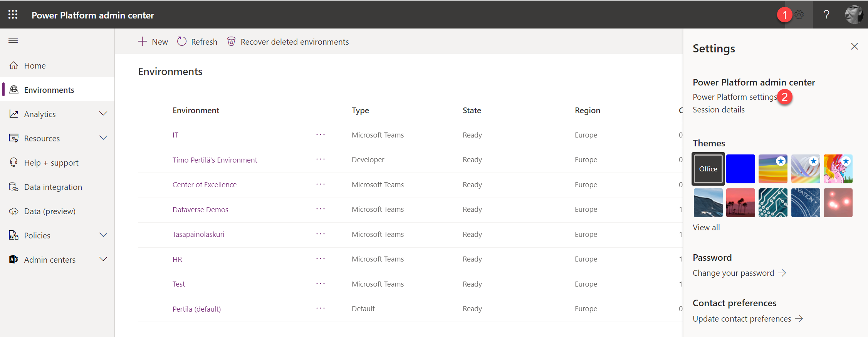The width and height of the screenshot is (868, 337).
Task: Collapse the navigation hamburger menu
Action: tap(13, 40)
